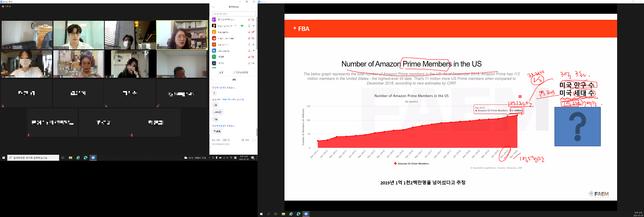The width and height of the screenshot is (644, 217).
Task: Open the Start menu in the left taskbar
Action: coord(4,158)
